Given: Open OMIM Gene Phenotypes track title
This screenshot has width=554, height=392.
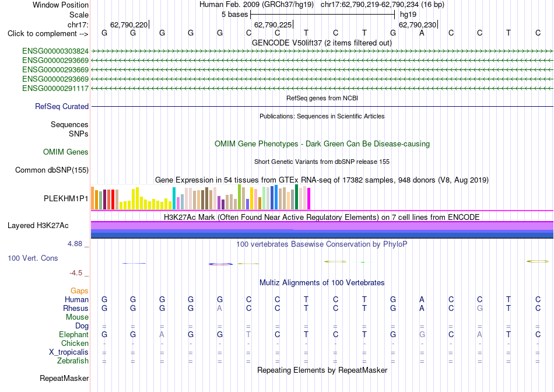Looking at the screenshot, I should [x=322, y=144].
